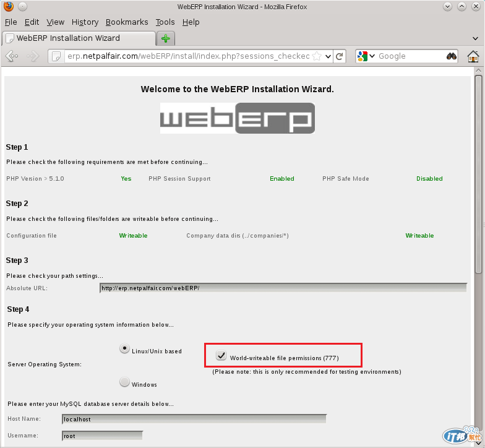
Task: Click the Company data dirs (../companies/*) label
Action: pyautogui.click(x=238, y=235)
